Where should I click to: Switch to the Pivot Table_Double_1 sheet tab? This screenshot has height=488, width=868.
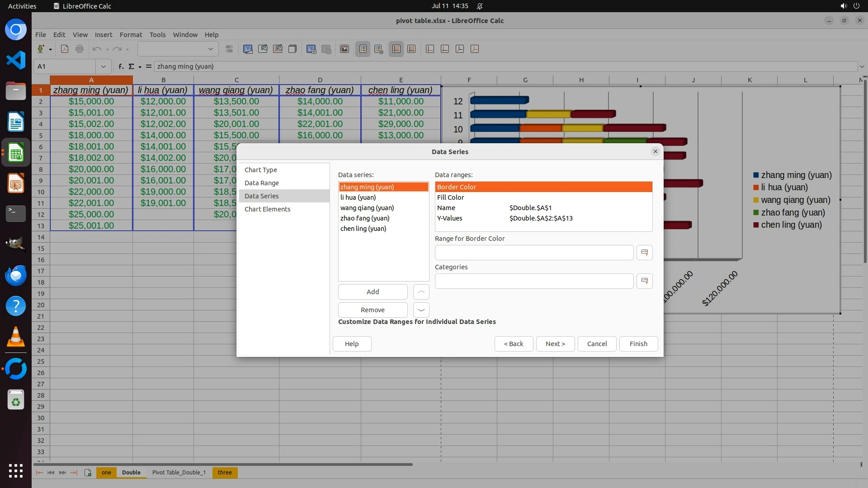tap(179, 473)
